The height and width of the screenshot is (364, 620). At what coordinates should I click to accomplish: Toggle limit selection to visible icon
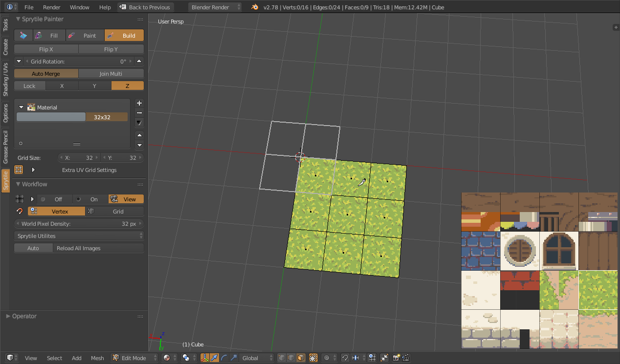click(313, 358)
